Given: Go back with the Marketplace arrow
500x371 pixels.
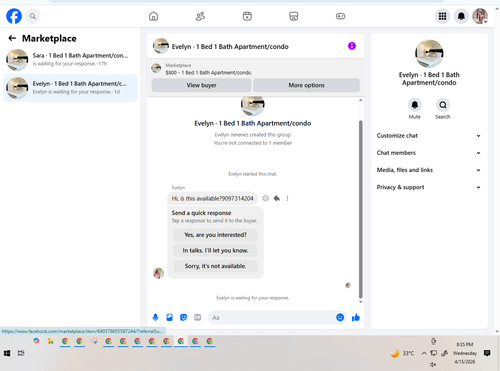Looking at the screenshot, I should 12,38.
